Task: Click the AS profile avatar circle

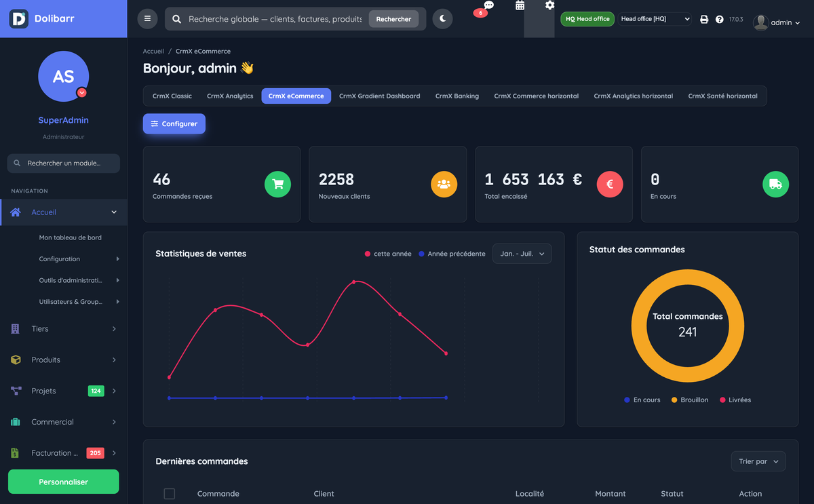Action: (63, 76)
